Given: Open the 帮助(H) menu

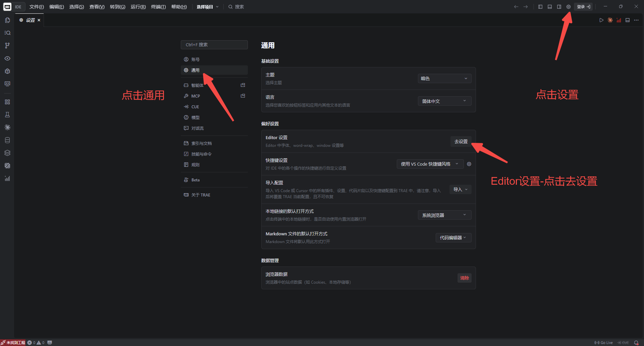Looking at the screenshot, I should pyautogui.click(x=179, y=7).
